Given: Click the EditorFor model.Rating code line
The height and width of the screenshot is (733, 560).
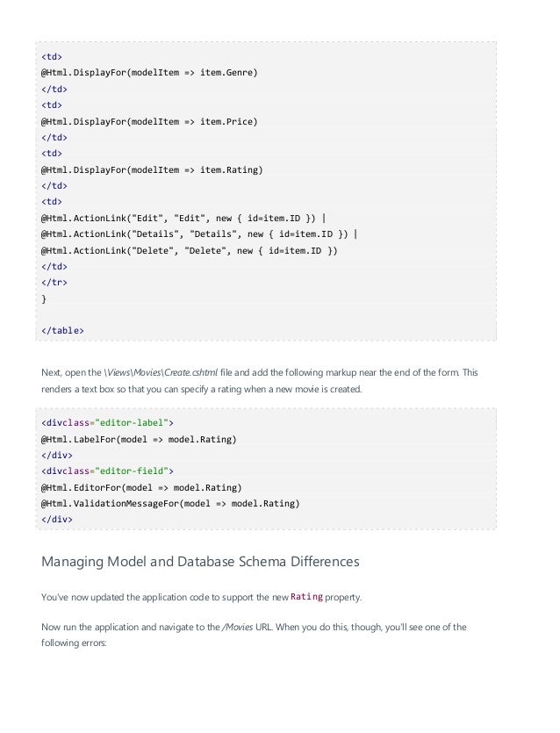Looking at the screenshot, I should 141,487.
